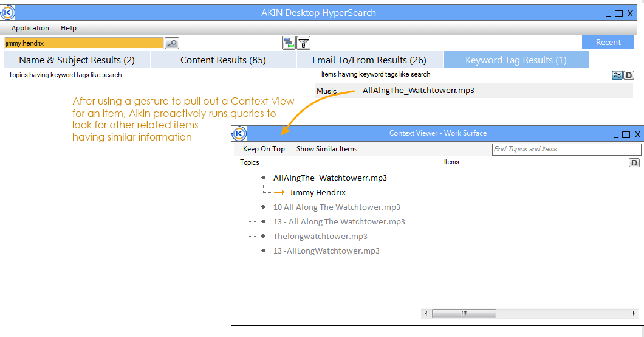Select Thelongwatchtower.mp3 in topics tree

click(320, 236)
